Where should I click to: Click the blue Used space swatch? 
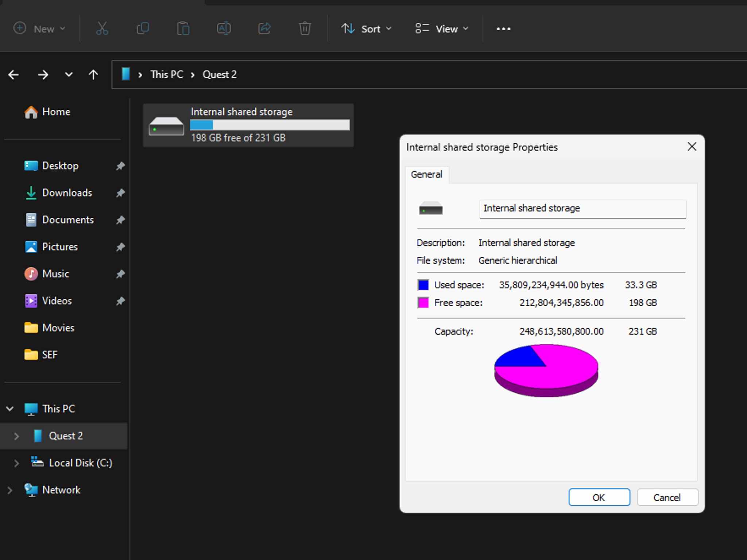click(x=423, y=285)
